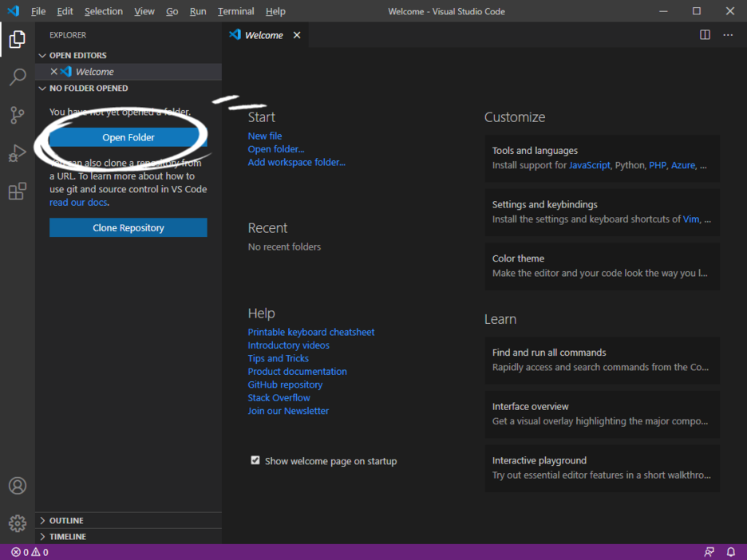Follow the read our docs link
Screen dimensions: 747x560
point(78,203)
